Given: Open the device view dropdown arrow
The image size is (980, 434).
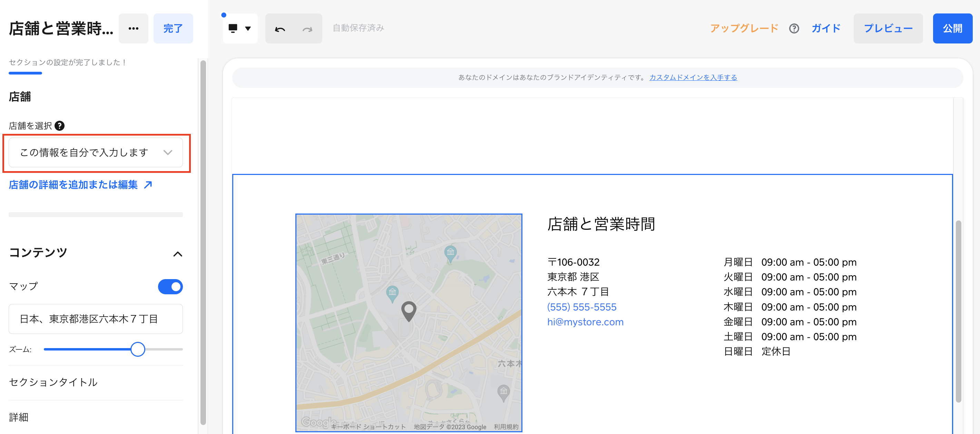Looking at the screenshot, I should pyautogui.click(x=248, y=28).
